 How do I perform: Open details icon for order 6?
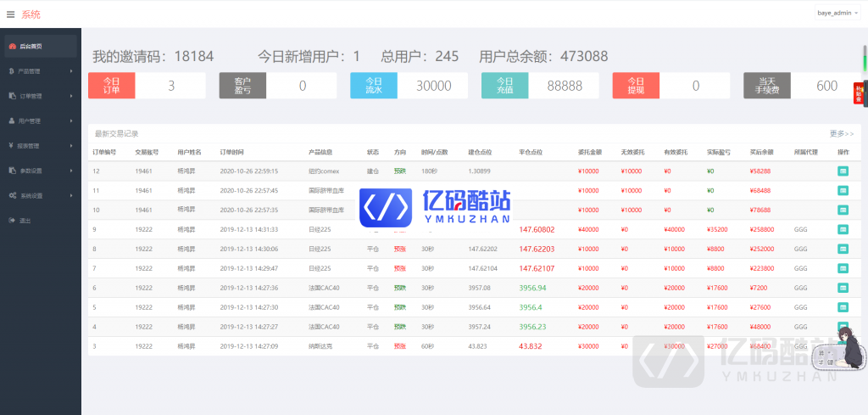pos(843,288)
